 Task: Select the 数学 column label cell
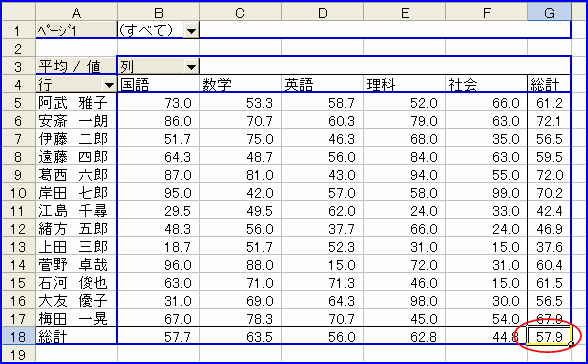(x=240, y=85)
